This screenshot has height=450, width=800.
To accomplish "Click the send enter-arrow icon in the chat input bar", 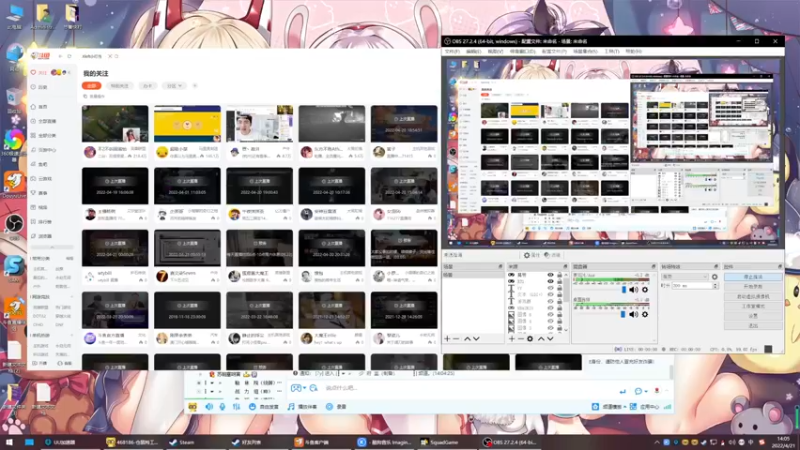I will (622, 391).
